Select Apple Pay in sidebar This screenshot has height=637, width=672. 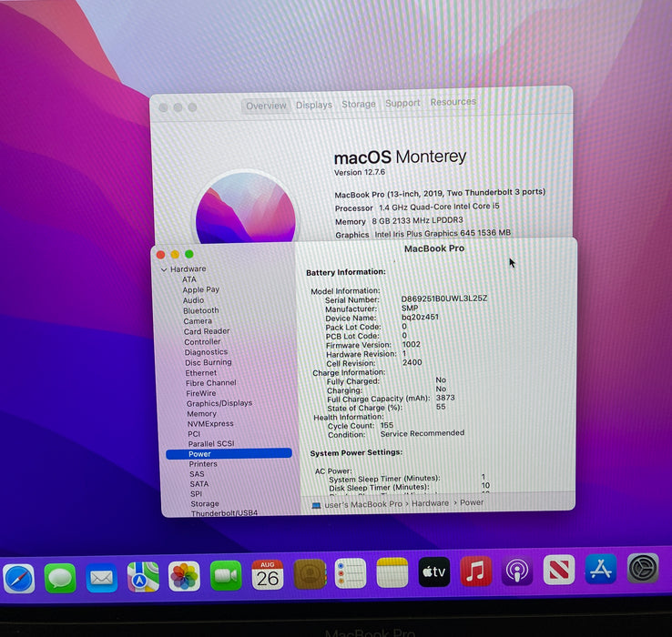(x=200, y=289)
